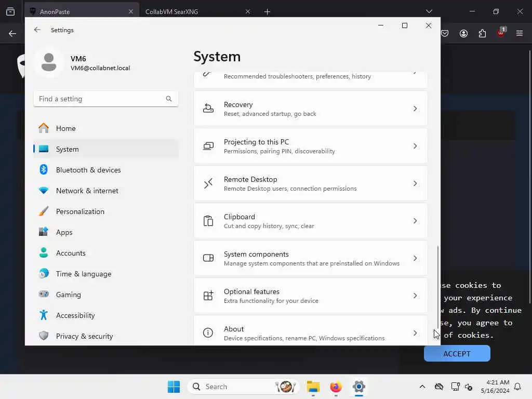Click Firefox back navigation arrow
Viewport: 532px width, 399px height.
pyautogui.click(x=12, y=33)
